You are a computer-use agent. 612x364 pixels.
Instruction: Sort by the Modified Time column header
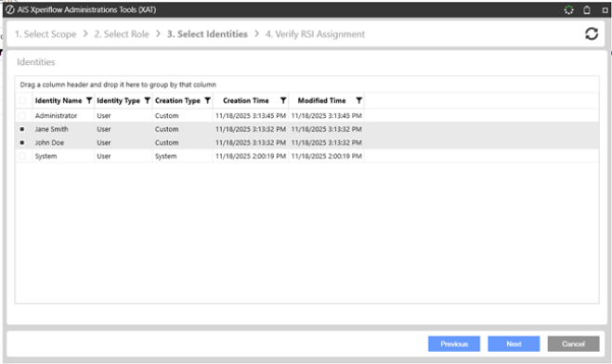(321, 100)
